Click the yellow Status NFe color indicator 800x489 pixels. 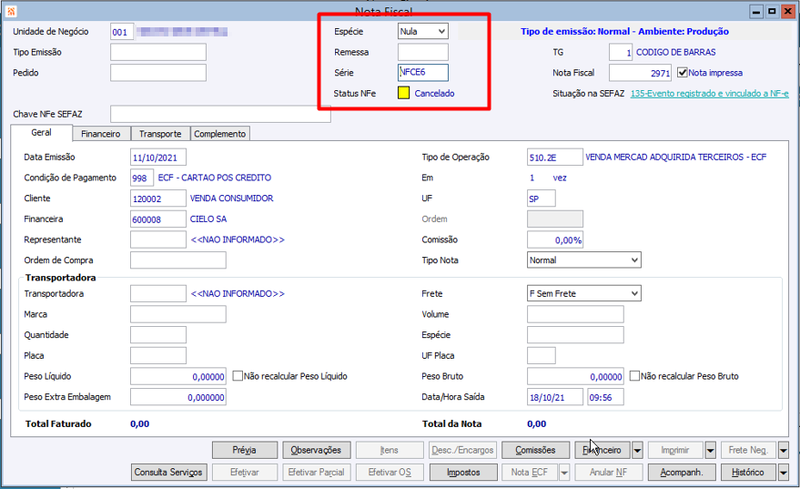pos(404,93)
